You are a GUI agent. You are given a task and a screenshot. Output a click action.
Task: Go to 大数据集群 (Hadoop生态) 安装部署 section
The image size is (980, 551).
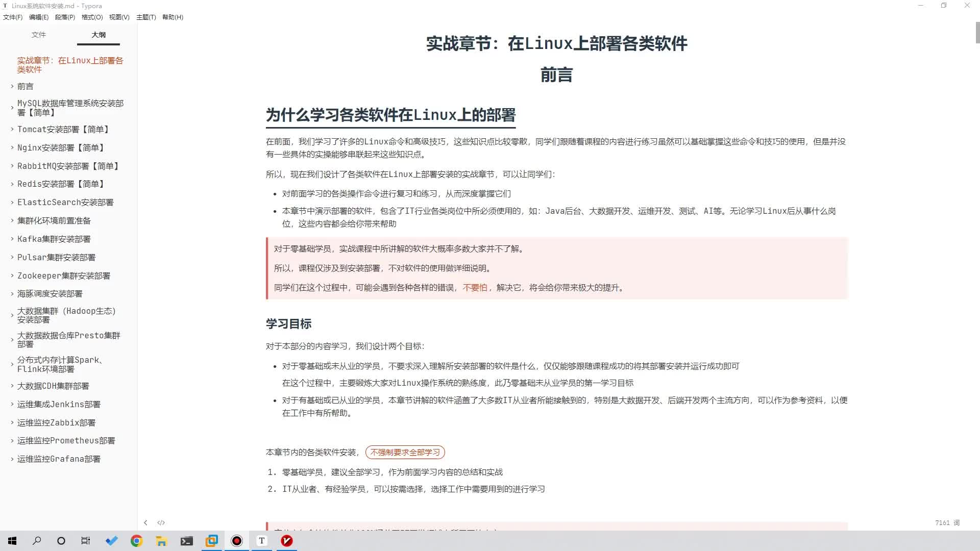coord(66,315)
